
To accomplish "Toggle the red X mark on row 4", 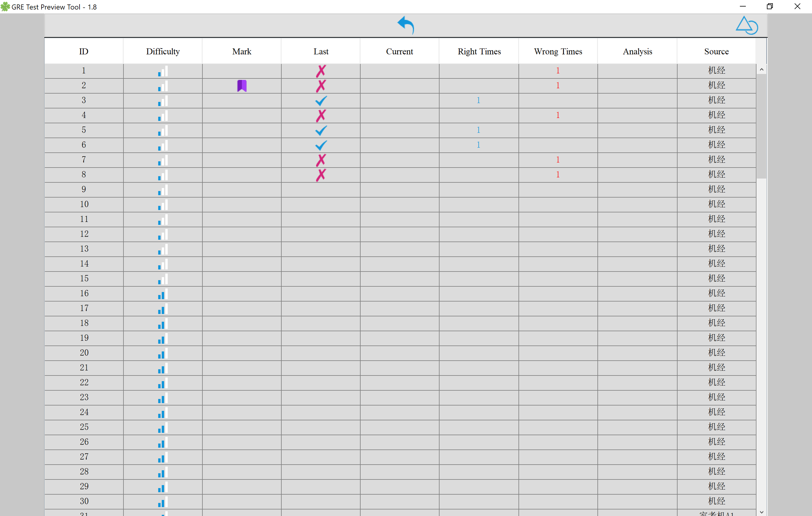I will pyautogui.click(x=320, y=116).
